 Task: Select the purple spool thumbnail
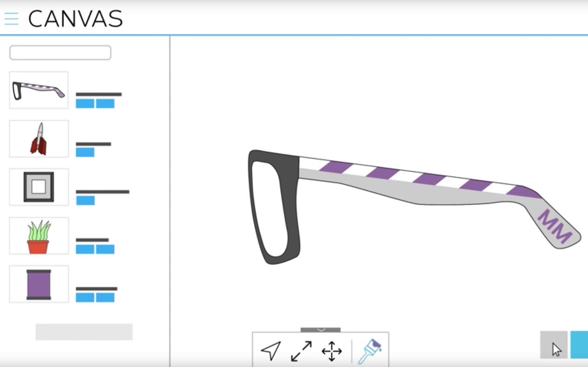[x=39, y=284]
